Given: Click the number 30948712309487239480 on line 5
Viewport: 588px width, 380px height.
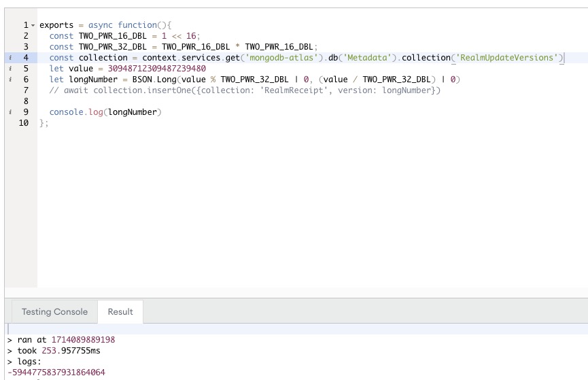Looking at the screenshot, I should tap(157, 69).
